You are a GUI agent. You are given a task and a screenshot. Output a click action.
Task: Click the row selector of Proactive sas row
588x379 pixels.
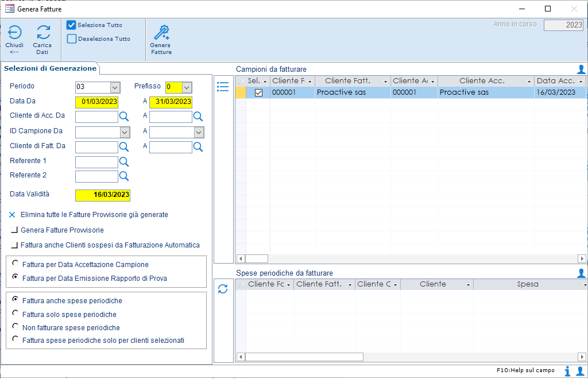point(241,92)
